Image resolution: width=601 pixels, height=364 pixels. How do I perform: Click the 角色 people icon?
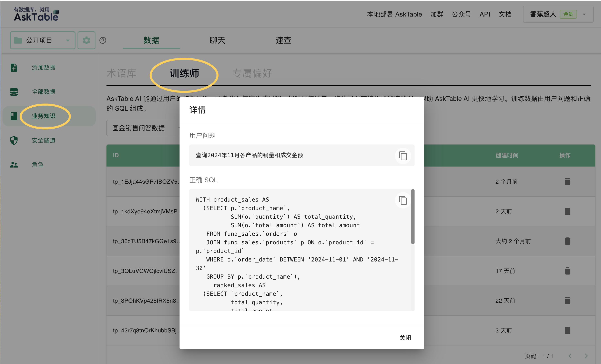14,165
